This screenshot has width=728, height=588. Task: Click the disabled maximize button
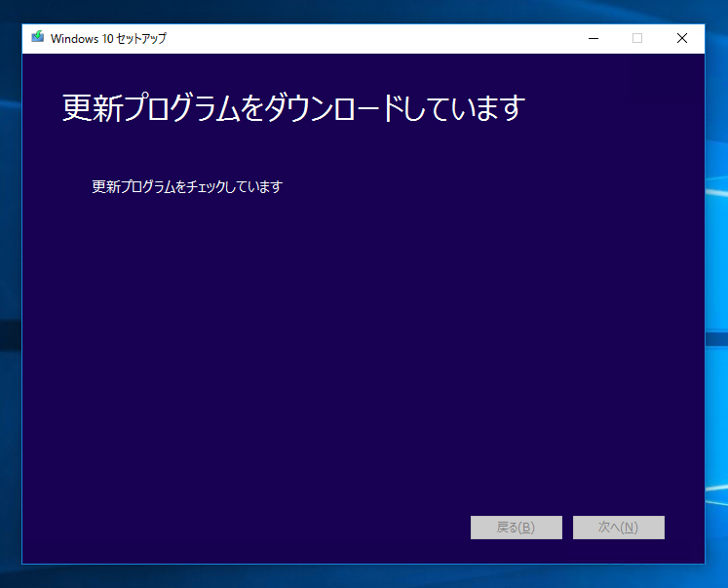click(637, 39)
